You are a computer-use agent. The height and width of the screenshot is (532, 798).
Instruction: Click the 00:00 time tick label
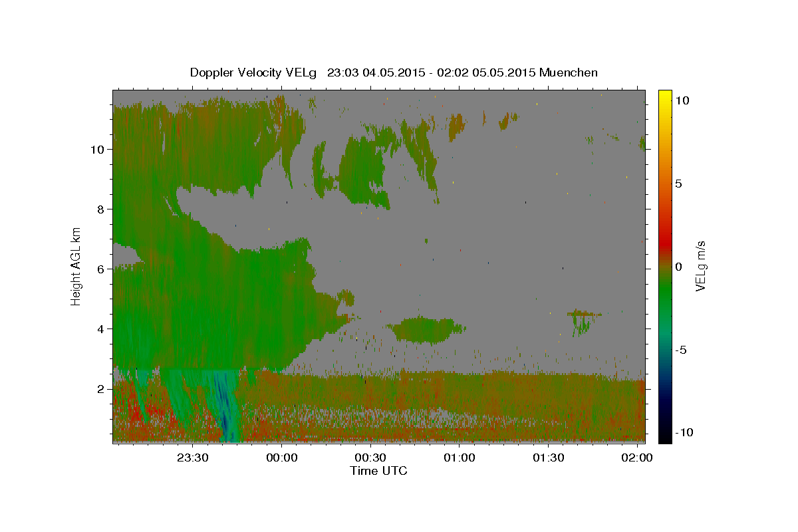click(281, 458)
